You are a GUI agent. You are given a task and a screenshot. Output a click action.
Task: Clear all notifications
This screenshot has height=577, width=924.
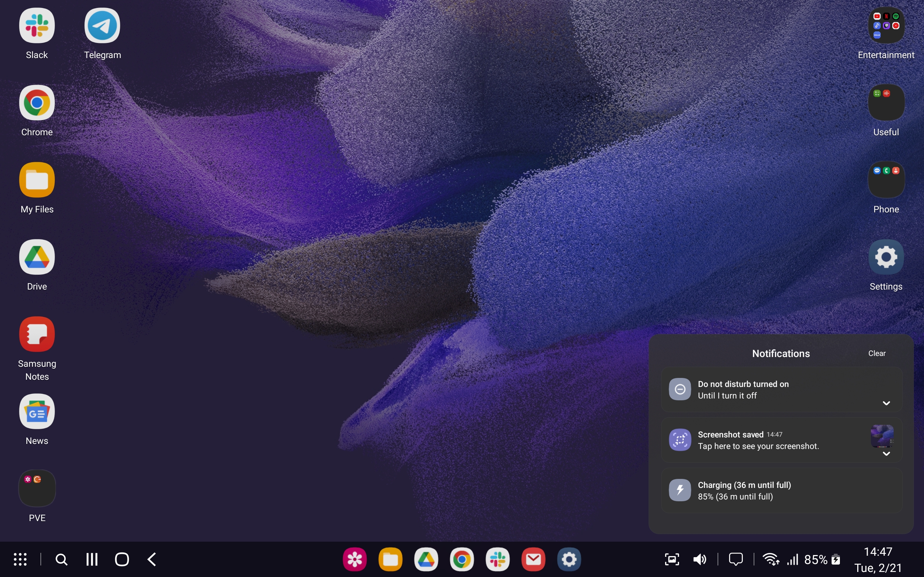tap(877, 353)
